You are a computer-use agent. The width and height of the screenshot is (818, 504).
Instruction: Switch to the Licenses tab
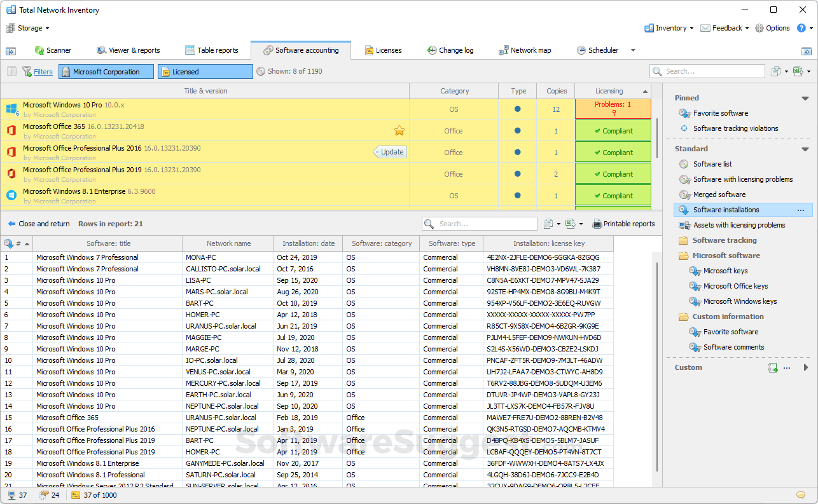coord(383,50)
